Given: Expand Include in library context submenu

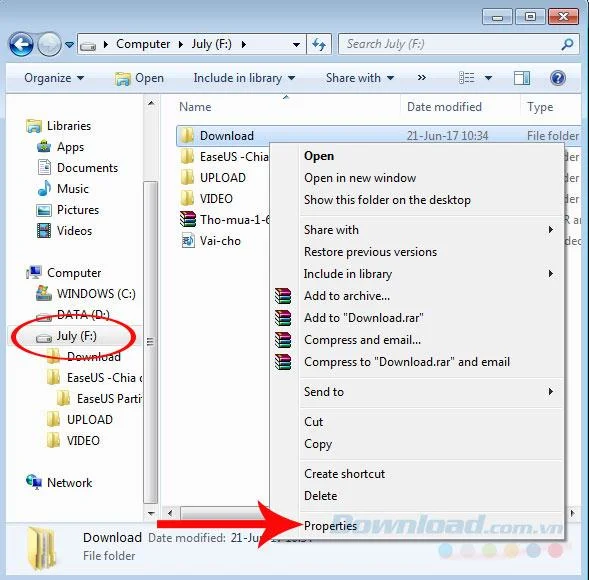Looking at the screenshot, I should pos(428,274).
